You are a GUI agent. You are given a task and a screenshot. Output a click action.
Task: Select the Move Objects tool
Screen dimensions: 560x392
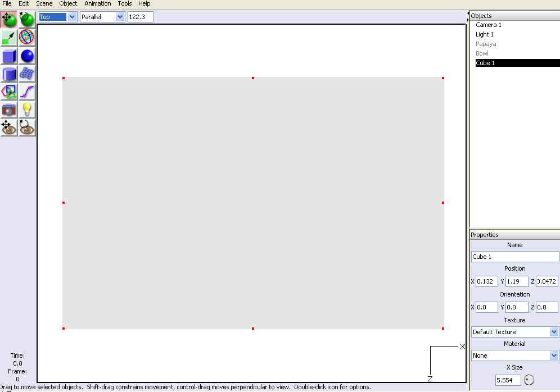pos(9,20)
